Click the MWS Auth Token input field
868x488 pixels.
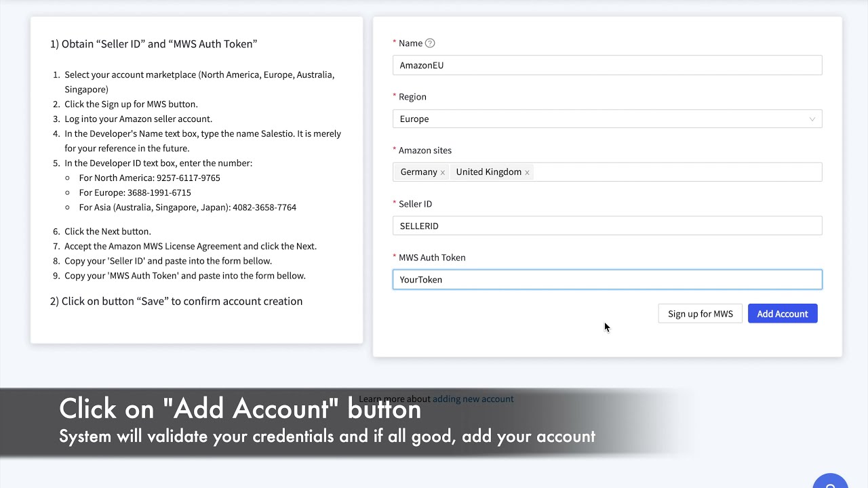point(607,279)
